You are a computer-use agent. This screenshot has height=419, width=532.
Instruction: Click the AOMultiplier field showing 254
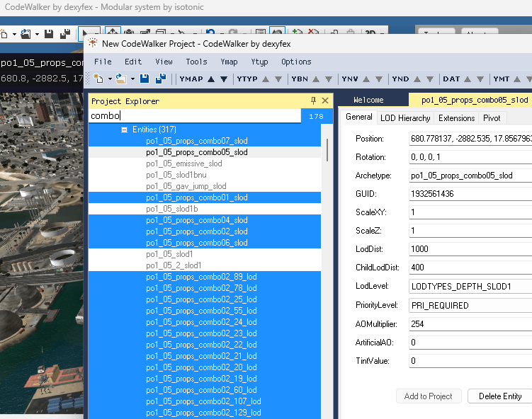[x=470, y=324]
